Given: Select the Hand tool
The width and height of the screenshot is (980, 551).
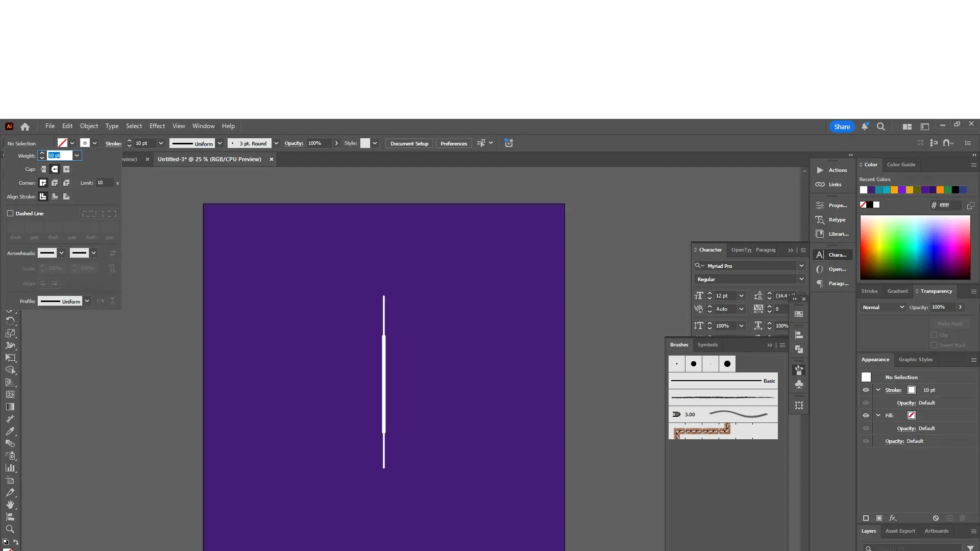Looking at the screenshot, I should tap(10, 504).
